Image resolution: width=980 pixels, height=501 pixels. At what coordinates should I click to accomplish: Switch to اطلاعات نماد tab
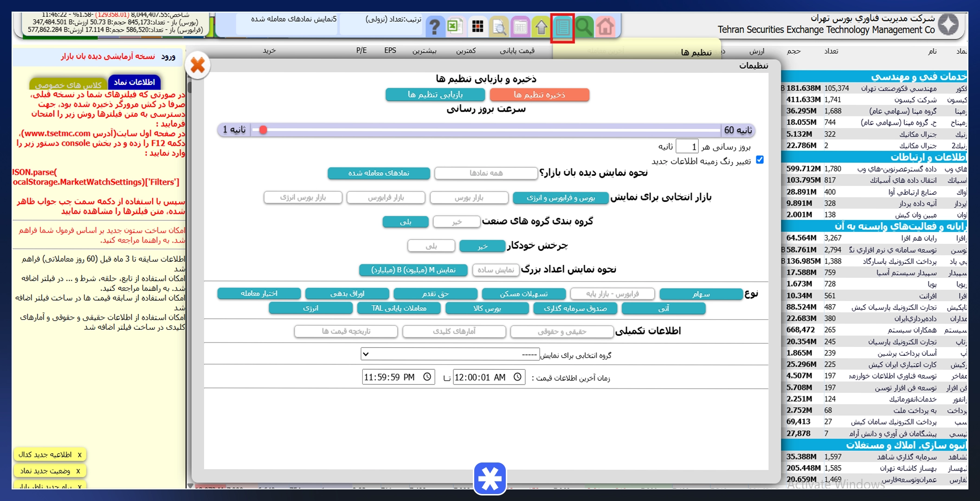135,82
